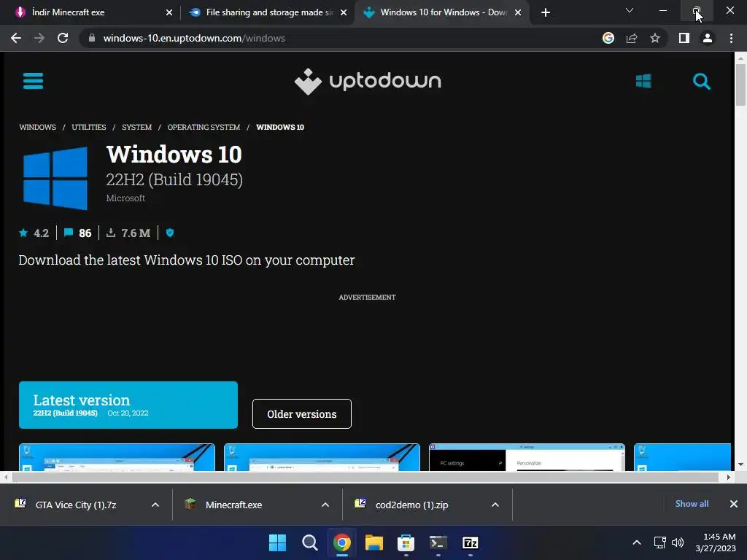Screen dimensions: 747x560
Task: Open GTA Vice City (1).7z download
Action: click(76, 505)
